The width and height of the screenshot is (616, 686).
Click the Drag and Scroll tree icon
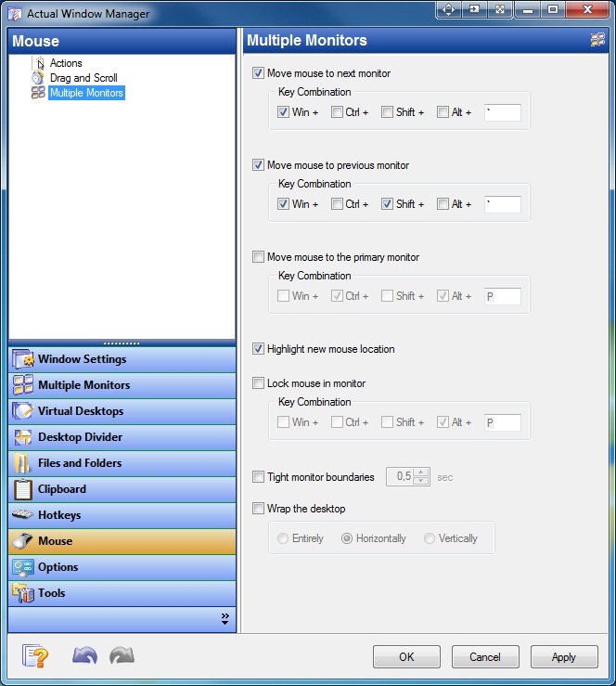[38, 78]
